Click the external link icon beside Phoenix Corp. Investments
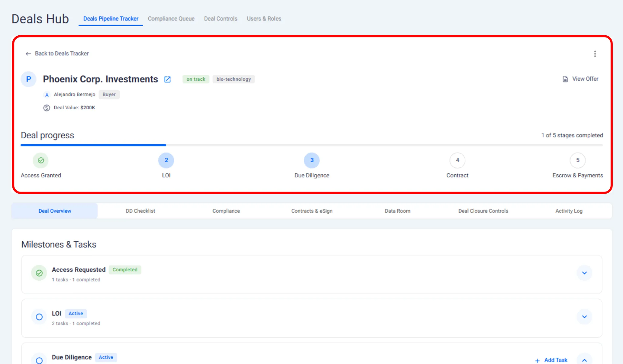 pos(167,79)
